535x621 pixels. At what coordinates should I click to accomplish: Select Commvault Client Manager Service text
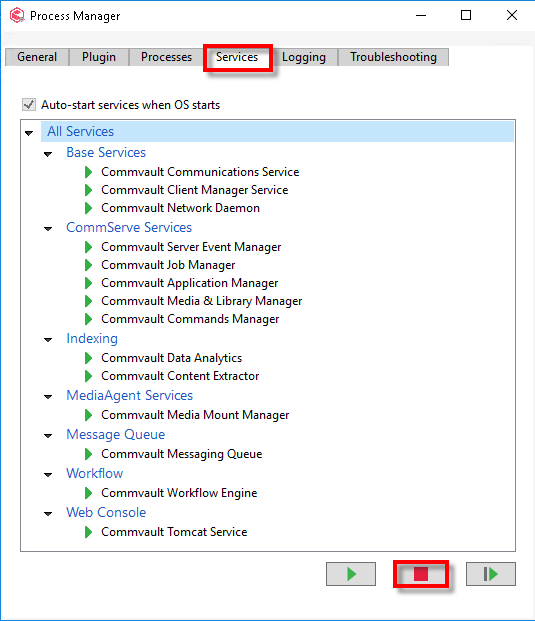coord(195,190)
